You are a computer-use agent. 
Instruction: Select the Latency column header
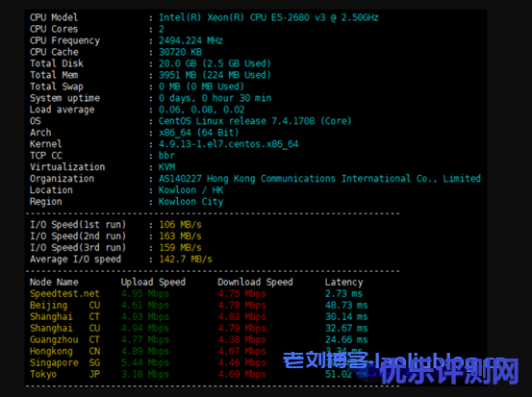(x=343, y=282)
